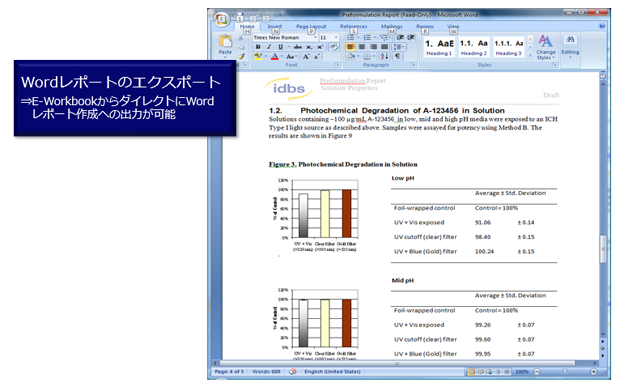Apply the Heading 1 style
The width and height of the screenshot is (620, 387).
(439, 47)
